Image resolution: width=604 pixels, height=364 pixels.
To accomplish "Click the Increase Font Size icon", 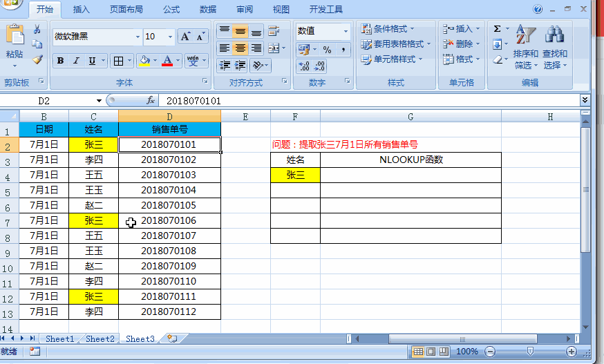I will pyautogui.click(x=185, y=37).
